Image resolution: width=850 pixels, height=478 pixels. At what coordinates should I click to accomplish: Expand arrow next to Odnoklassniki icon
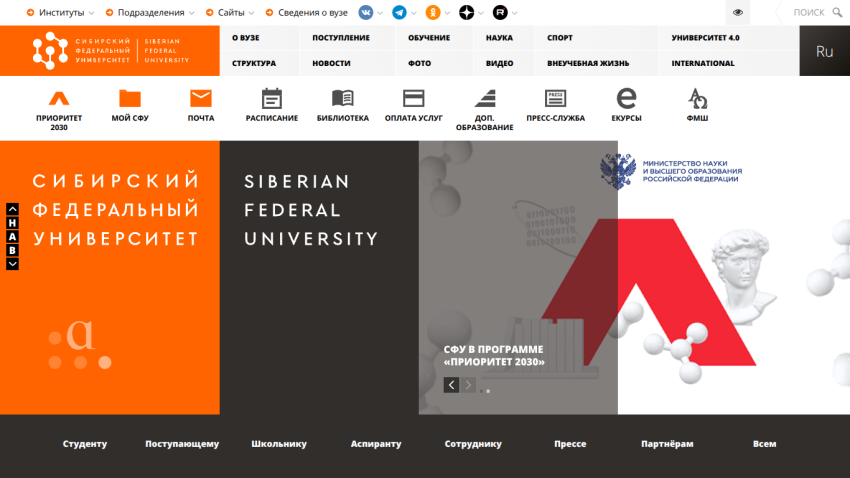(x=447, y=13)
